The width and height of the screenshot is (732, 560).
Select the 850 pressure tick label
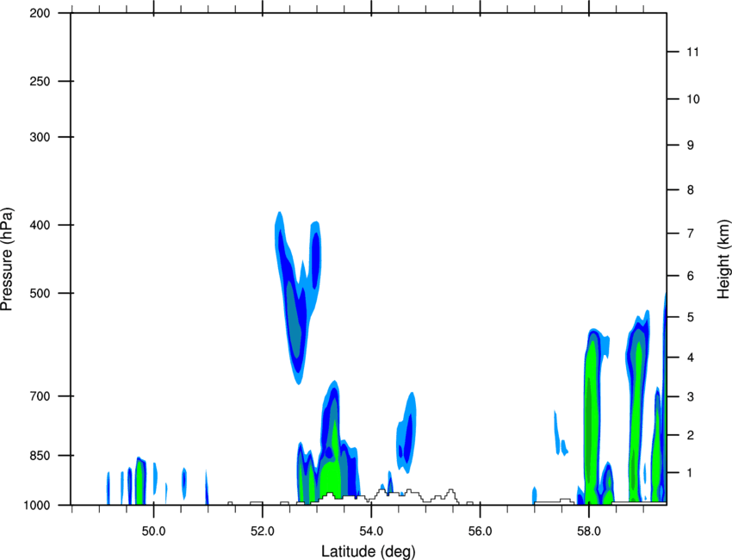pyautogui.click(x=40, y=456)
